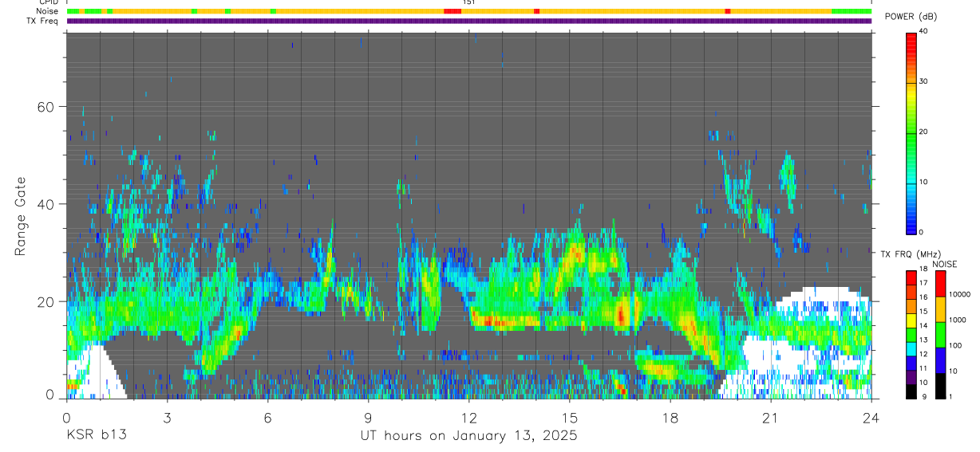Click the red segment in Noise strip near hour 11
The image size is (980, 452).
tap(452, 11)
